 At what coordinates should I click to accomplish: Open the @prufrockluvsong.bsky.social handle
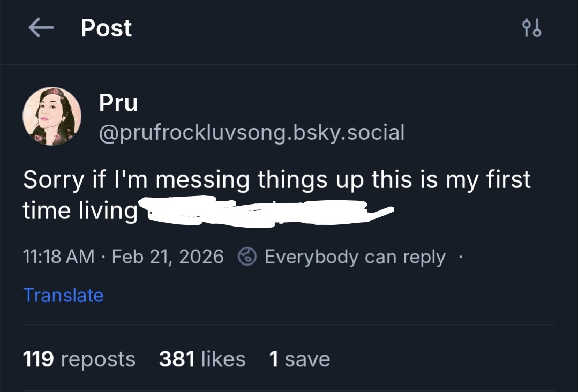click(252, 132)
